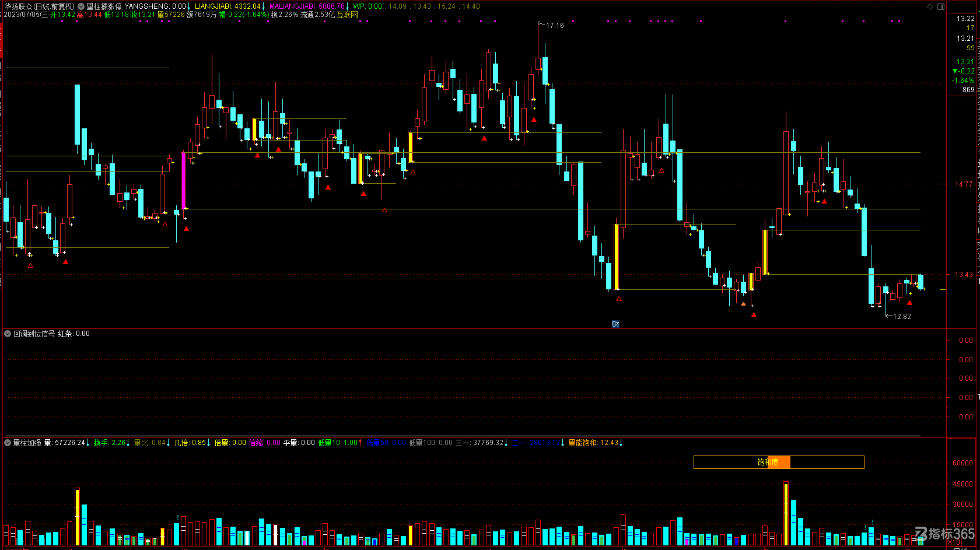Viewport: 980px width, 550px height.
Task: Click the 13.22 quote in right sidebar
Action: click(x=965, y=19)
